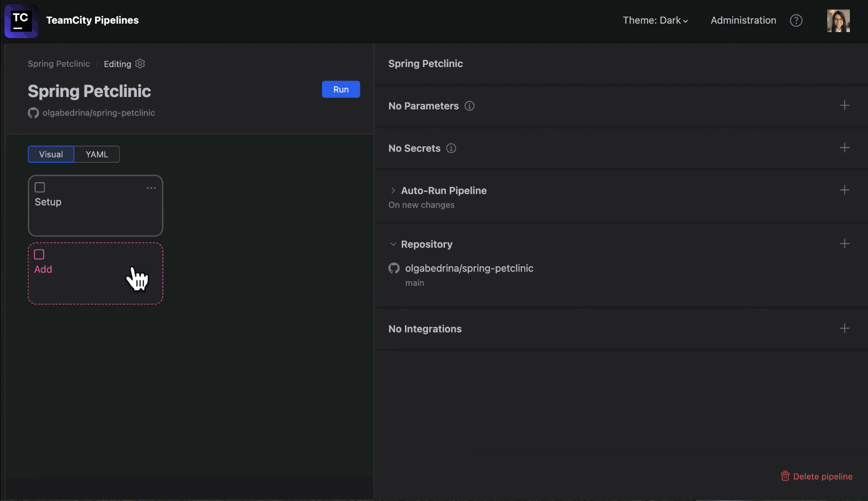Click the main branch label
Viewport: 868px width, 501px height.
415,283
